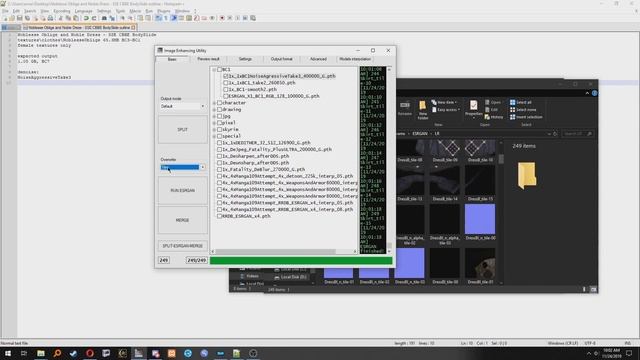Open the notification center on taskbar
This screenshot has height=360, width=640.
click(629, 353)
